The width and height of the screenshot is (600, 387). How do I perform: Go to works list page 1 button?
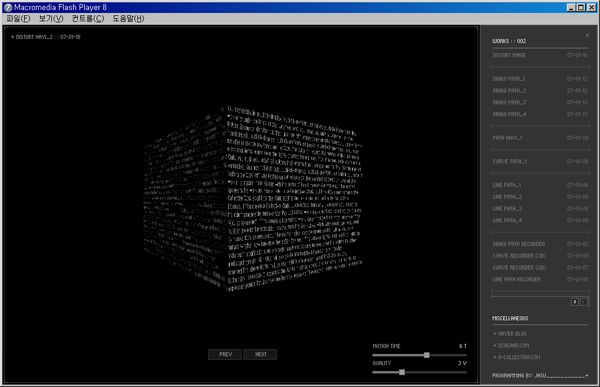pyautogui.click(x=575, y=302)
